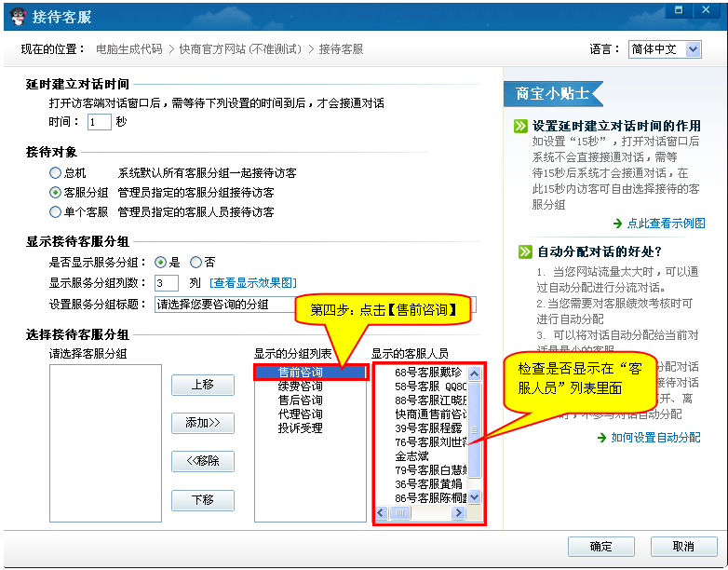This screenshot has width=728, height=570.
Task: Select 续费咨询 in 显示的分组列表
Action: 301,387
